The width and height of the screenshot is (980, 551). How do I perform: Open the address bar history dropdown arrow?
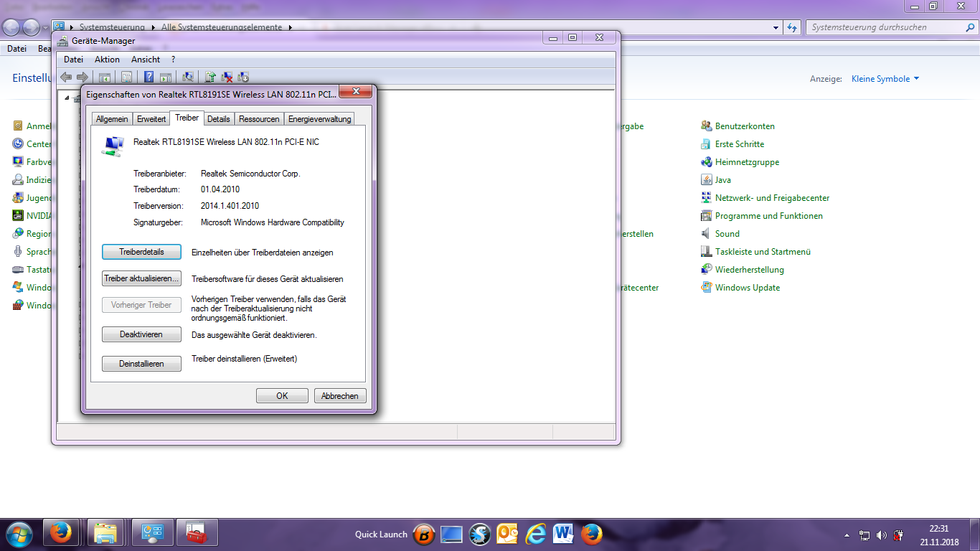click(x=776, y=27)
